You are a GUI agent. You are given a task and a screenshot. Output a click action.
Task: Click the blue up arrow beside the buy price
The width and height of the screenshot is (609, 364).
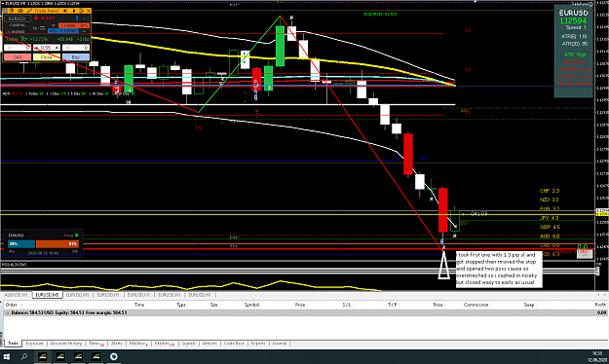click(84, 31)
